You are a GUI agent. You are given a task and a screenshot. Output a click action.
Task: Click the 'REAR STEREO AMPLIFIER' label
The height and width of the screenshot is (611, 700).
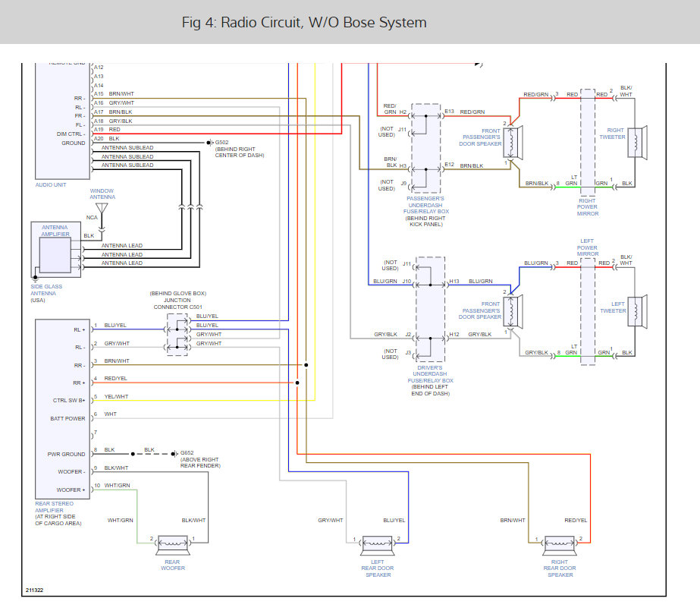54,507
